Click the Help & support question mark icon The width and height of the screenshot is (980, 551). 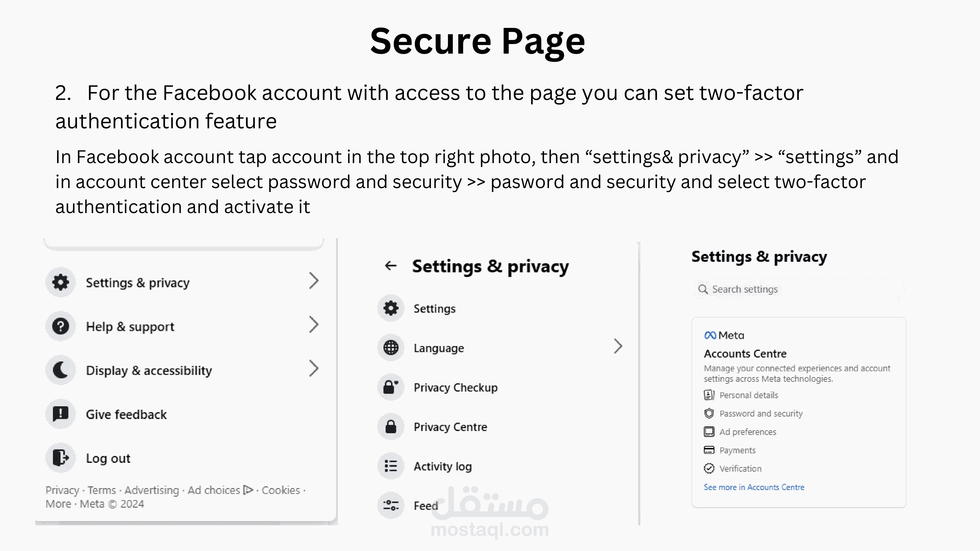coord(61,326)
